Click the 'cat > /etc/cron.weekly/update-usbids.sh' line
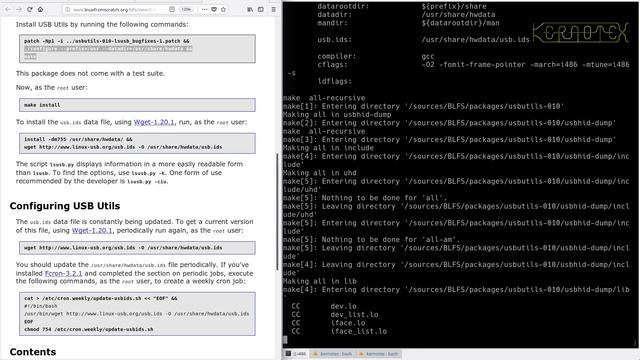 (x=100, y=298)
